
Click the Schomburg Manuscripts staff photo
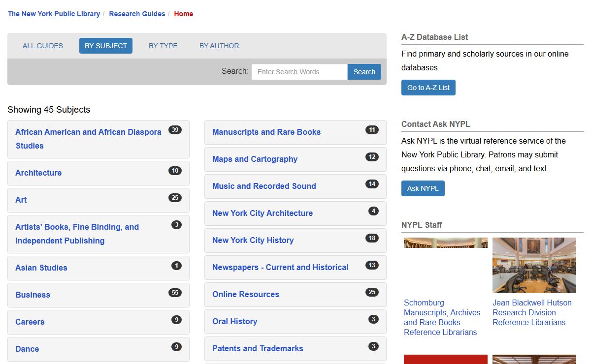pos(446,243)
